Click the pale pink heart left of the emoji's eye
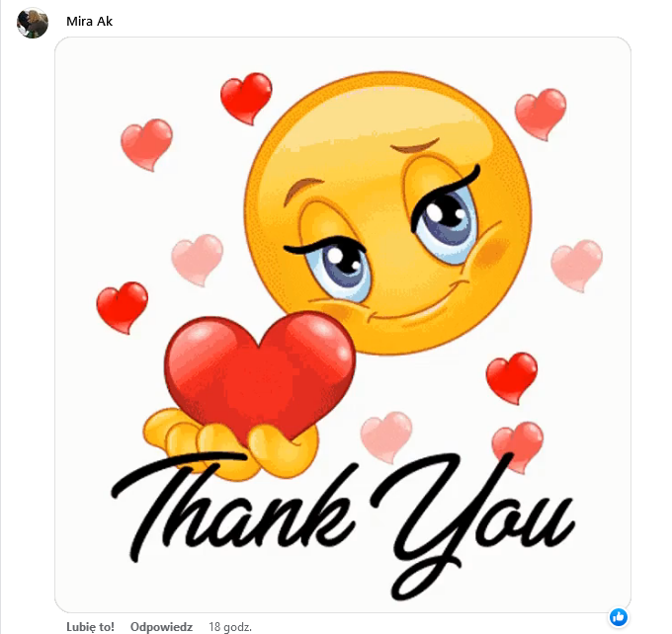The width and height of the screenshot is (672, 634). (x=197, y=260)
